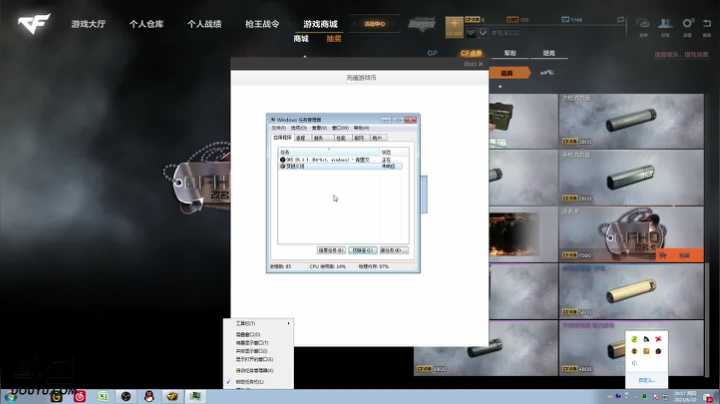Click the red icon in tray overflow popup
The height and width of the screenshot is (404, 720).
[658, 339]
